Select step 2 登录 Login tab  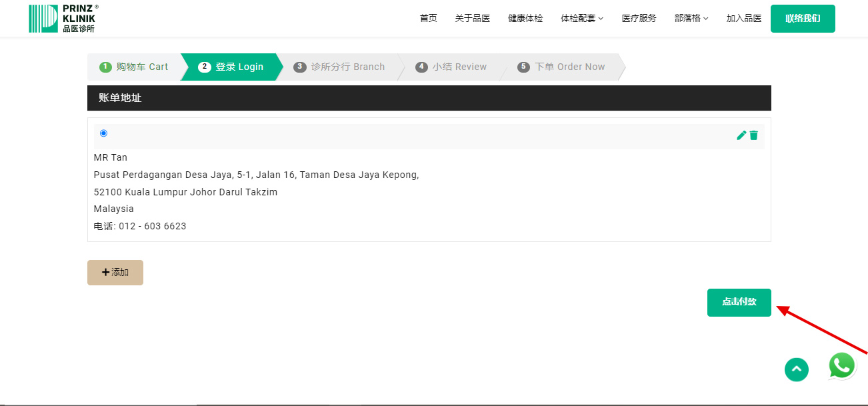coord(231,67)
